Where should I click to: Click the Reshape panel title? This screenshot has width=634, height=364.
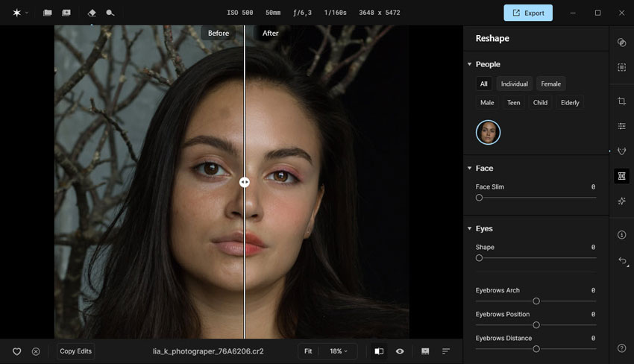(492, 39)
